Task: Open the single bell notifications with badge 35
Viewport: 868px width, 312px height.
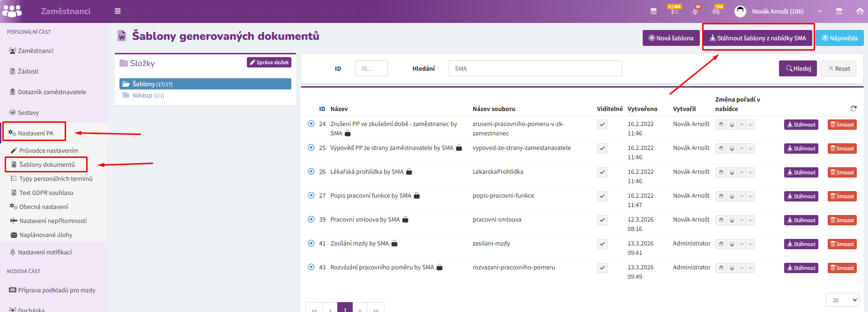Action: coord(695,11)
